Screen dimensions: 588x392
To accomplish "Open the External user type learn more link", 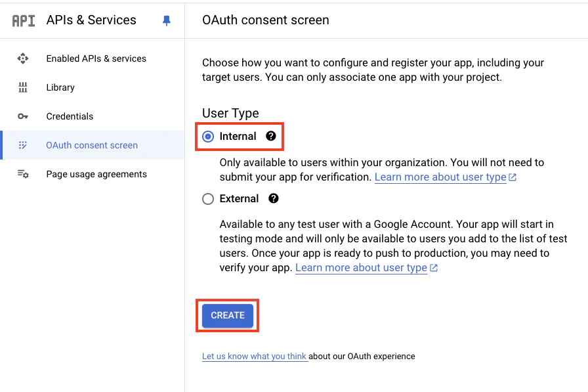I will click(362, 267).
